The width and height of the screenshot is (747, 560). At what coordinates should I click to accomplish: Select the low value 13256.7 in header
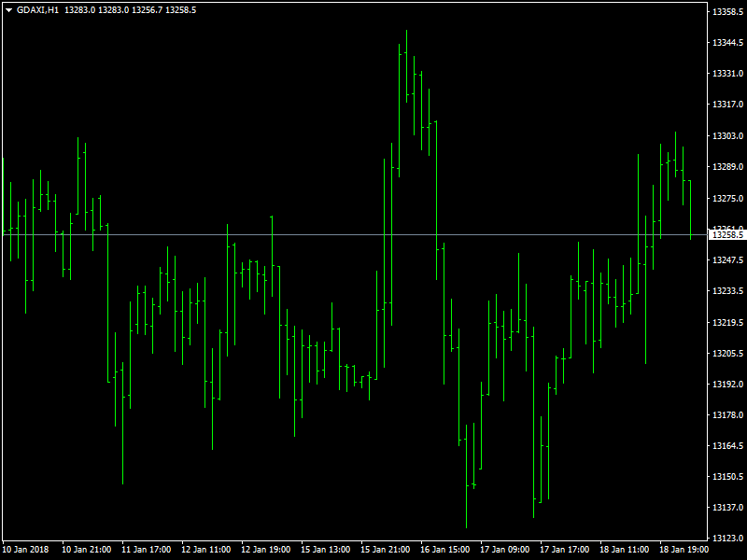[x=147, y=10]
